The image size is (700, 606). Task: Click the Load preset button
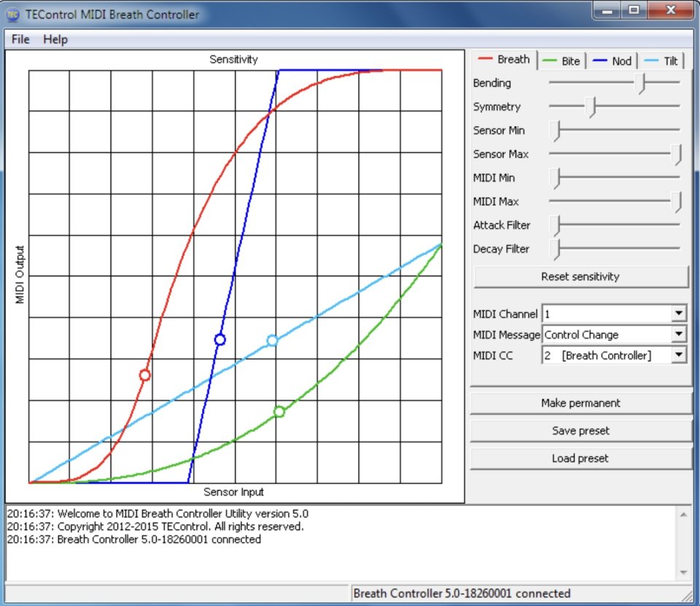[580, 458]
